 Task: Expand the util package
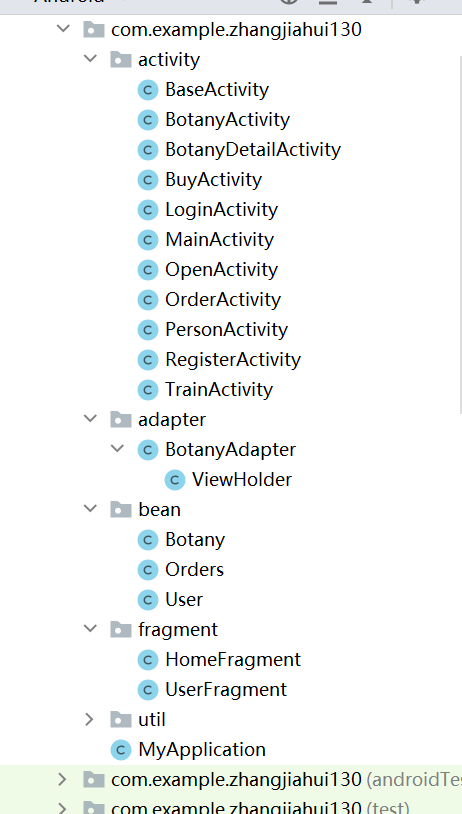(90, 720)
